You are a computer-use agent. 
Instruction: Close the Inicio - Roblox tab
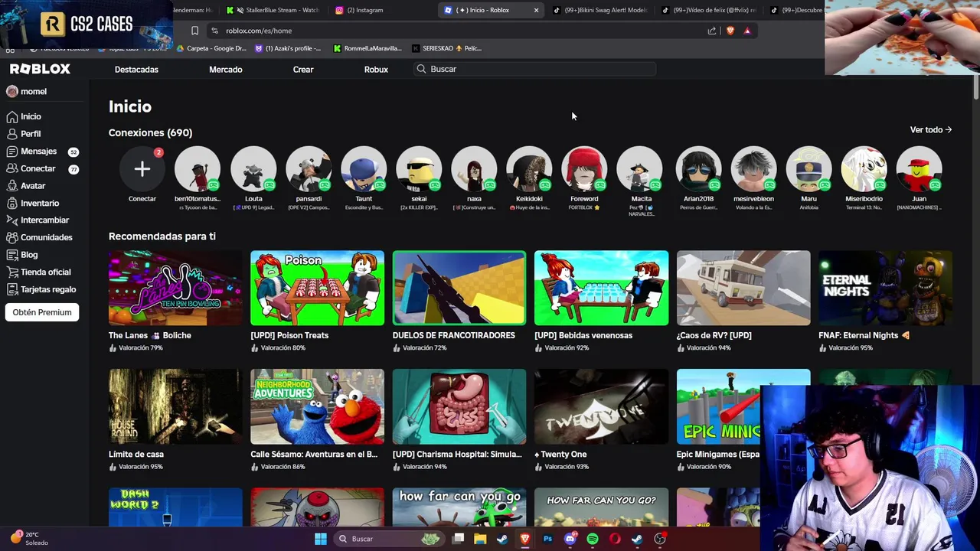pyautogui.click(x=536, y=10)
